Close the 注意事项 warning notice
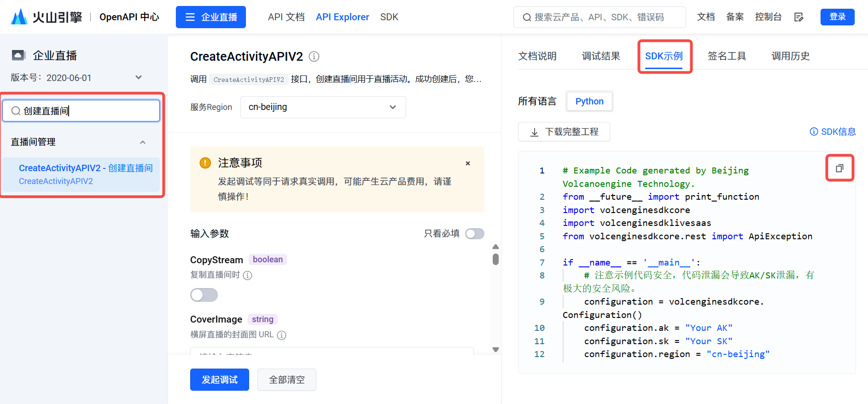Viewport: 868px width, 404px height. point(468,163)
